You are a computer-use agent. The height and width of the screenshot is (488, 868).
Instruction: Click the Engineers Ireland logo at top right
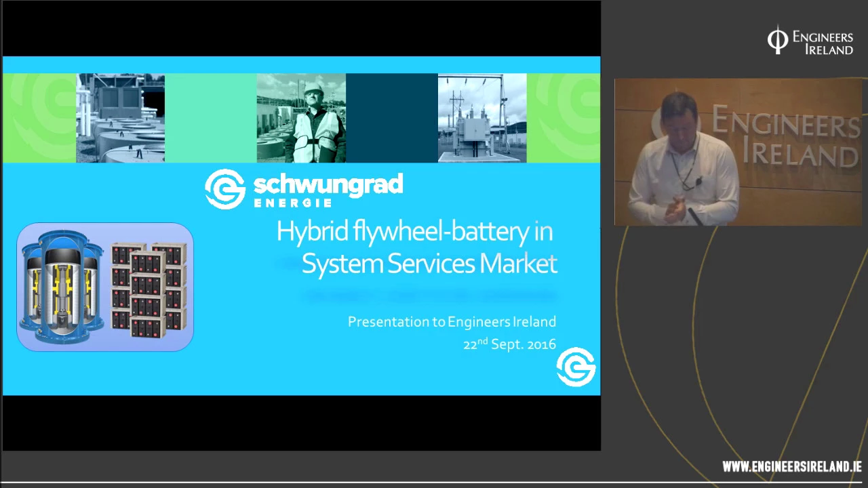tap(810, 41)
